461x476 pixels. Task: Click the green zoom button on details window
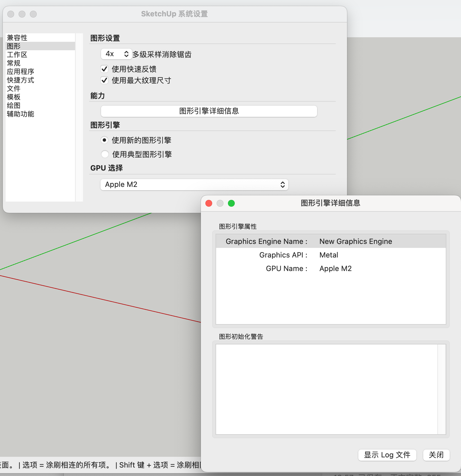point(231,203)
